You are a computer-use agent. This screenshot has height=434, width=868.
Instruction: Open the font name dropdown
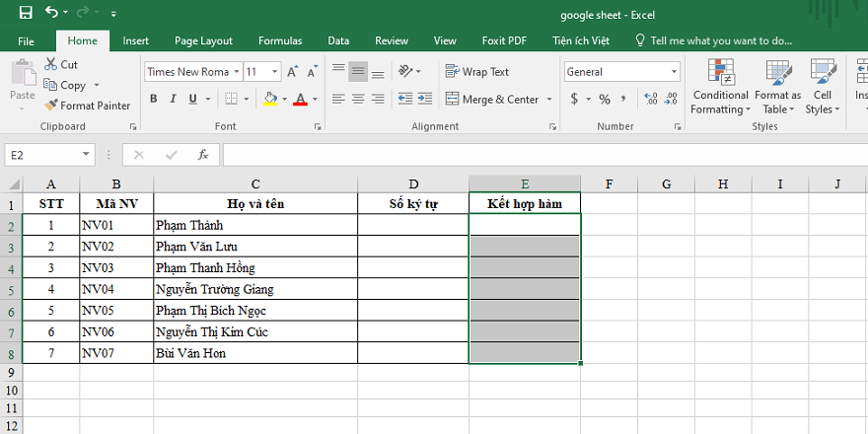(x=235, y=72)
